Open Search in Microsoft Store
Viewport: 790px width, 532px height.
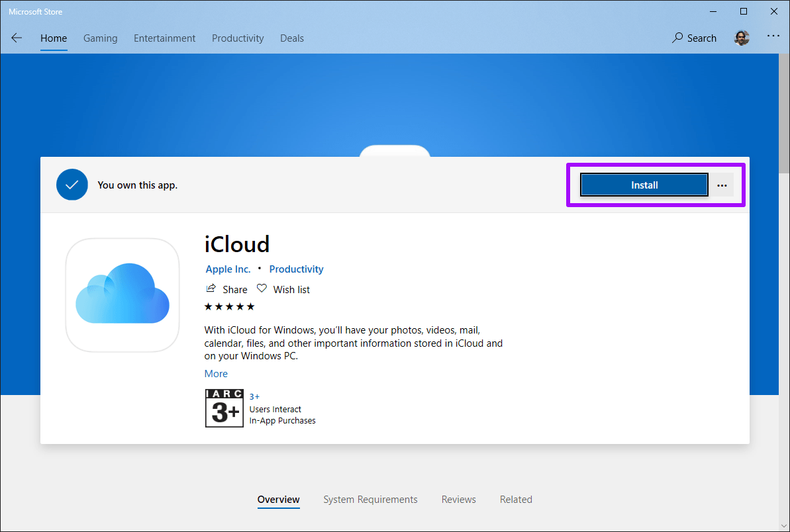tap(694, 38)
